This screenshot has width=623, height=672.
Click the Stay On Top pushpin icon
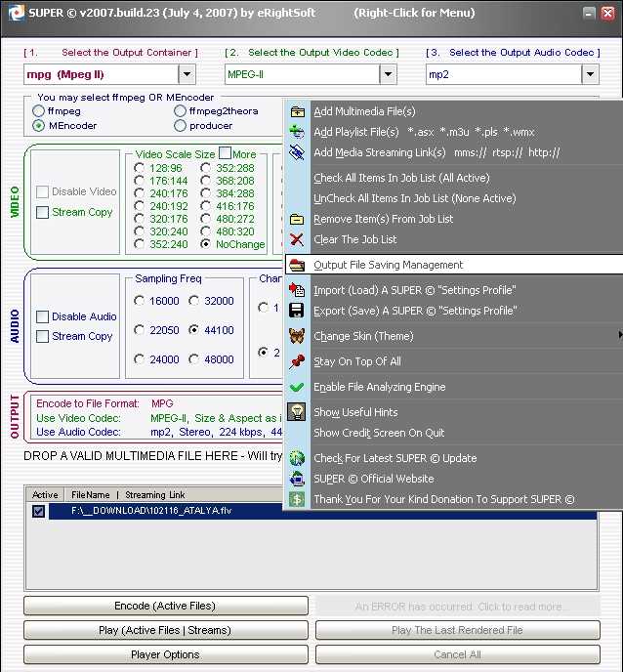298,361
